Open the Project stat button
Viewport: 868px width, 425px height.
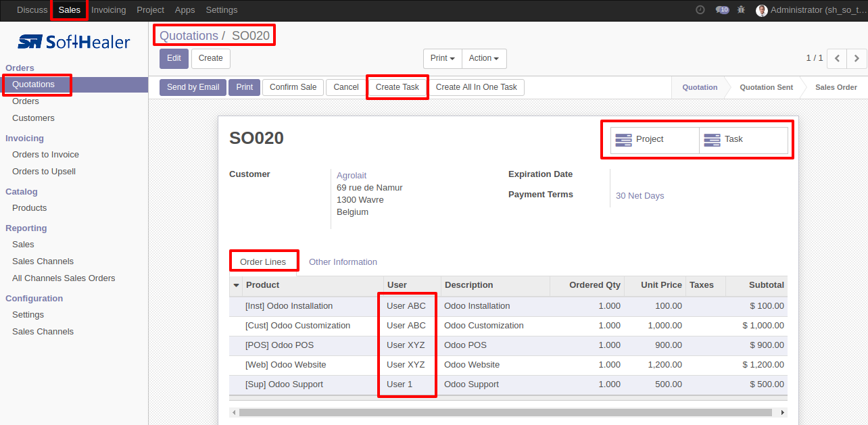tap(655, 140)
